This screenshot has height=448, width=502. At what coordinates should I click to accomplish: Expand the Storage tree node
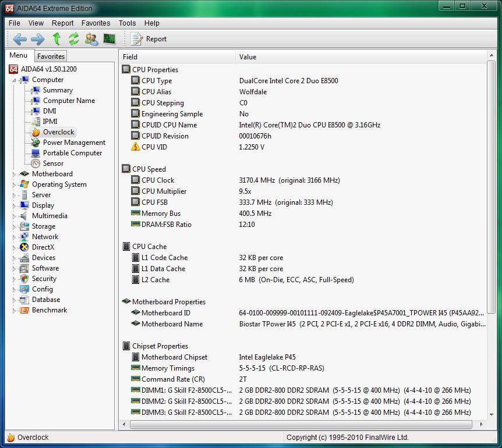[14, 227]
